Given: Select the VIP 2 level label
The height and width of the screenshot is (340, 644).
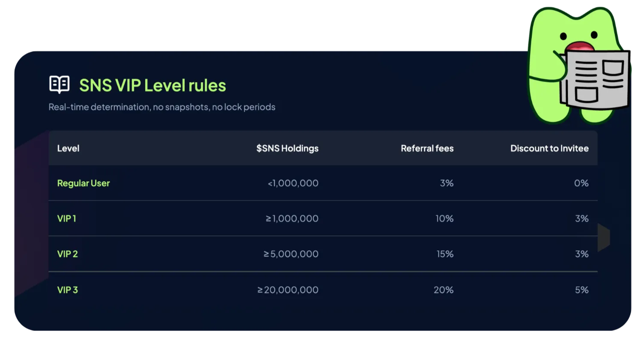Looking at the screenshot, I should pos(67,254).
